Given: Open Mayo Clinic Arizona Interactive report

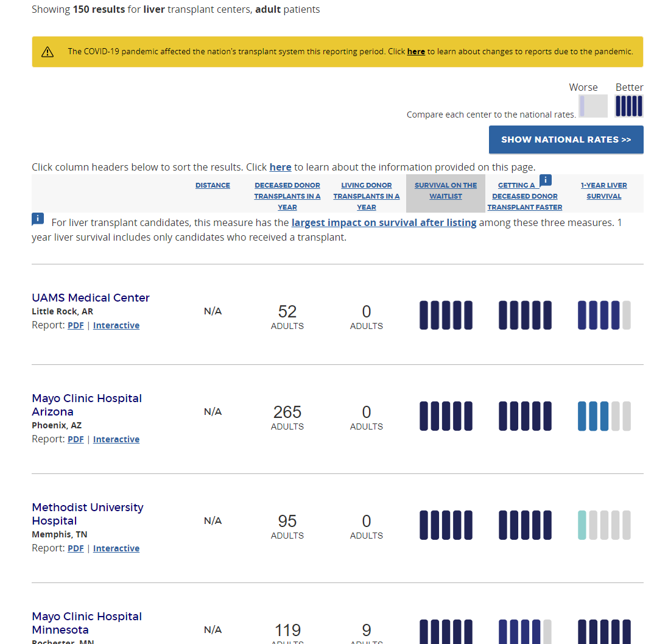Looking at the screenshot, I should (116, 439).
